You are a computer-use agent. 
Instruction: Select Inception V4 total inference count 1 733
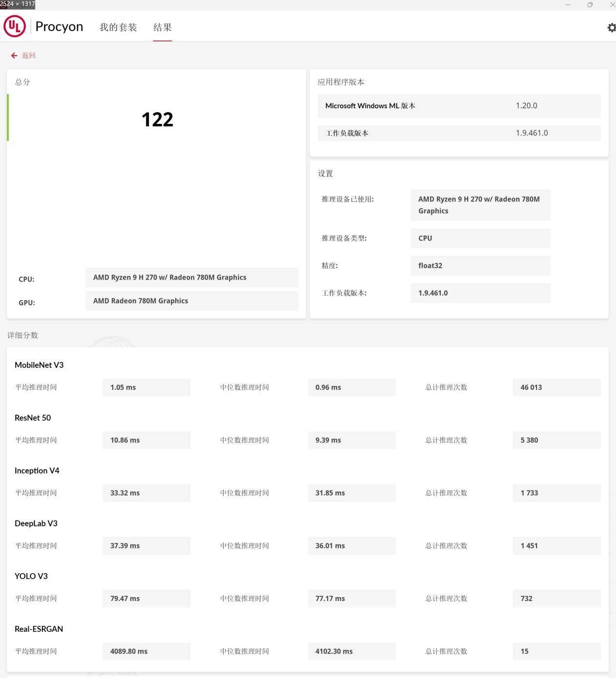(556, 493)
